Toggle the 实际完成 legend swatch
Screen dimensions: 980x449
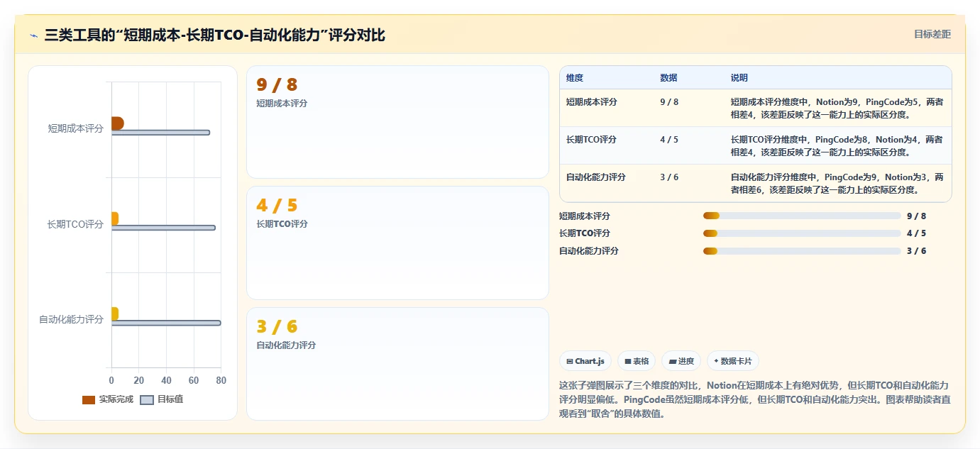pyautogui.click(x=89, y=400)
